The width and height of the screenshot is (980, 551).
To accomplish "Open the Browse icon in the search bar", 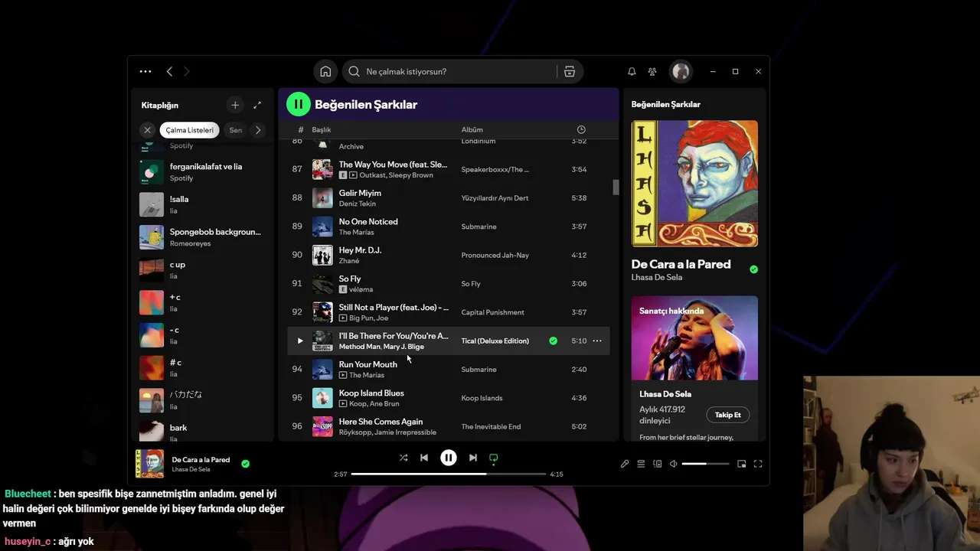I will coord(570,71).
